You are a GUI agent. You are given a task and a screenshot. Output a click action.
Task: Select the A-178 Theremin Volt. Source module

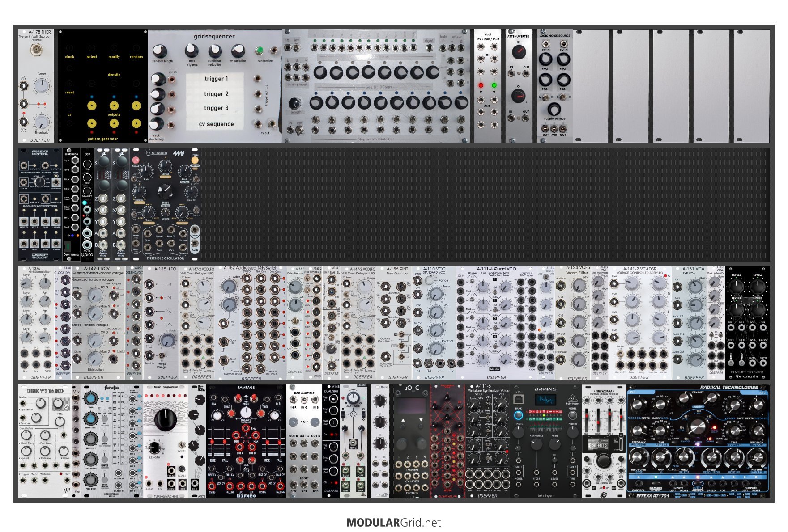pos(36,86)
